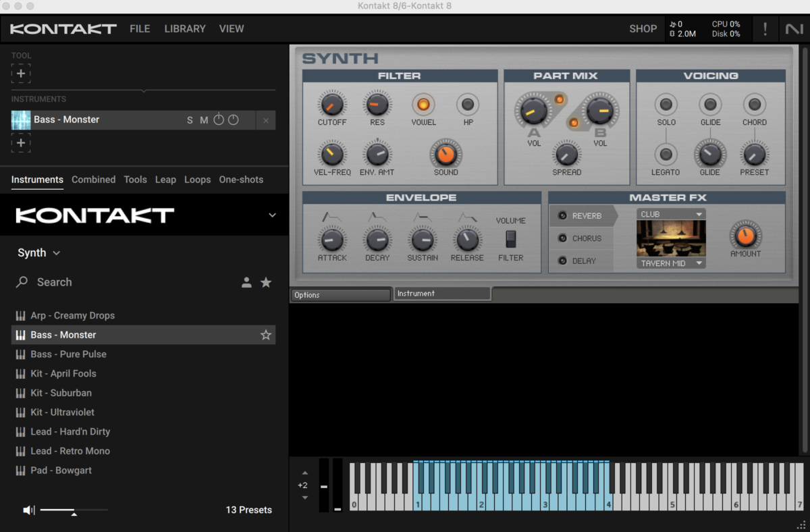810x532 pixels.
Task: Flip the Volume/Filter envelope switch
Action: click(x=511, y=240)
